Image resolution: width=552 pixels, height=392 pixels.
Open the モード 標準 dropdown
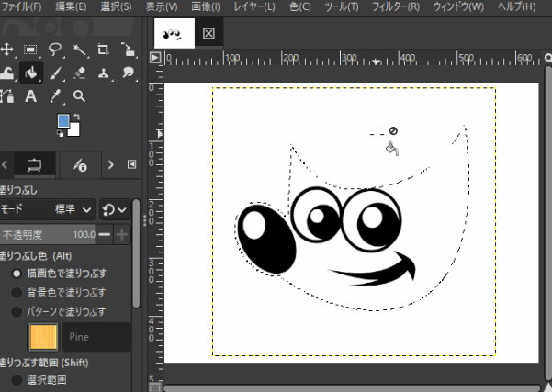[74, 209]
